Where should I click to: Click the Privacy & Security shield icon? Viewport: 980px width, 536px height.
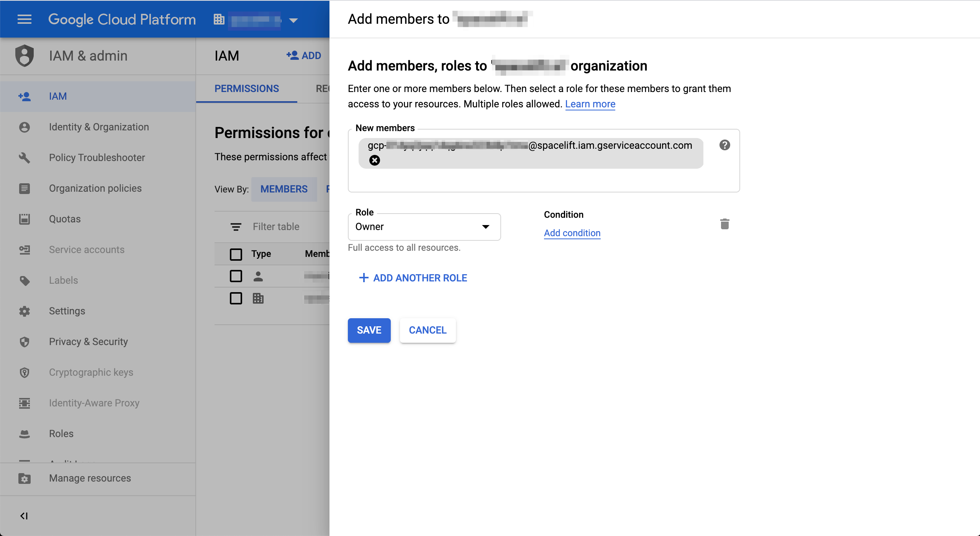click(x=25, y=342)
